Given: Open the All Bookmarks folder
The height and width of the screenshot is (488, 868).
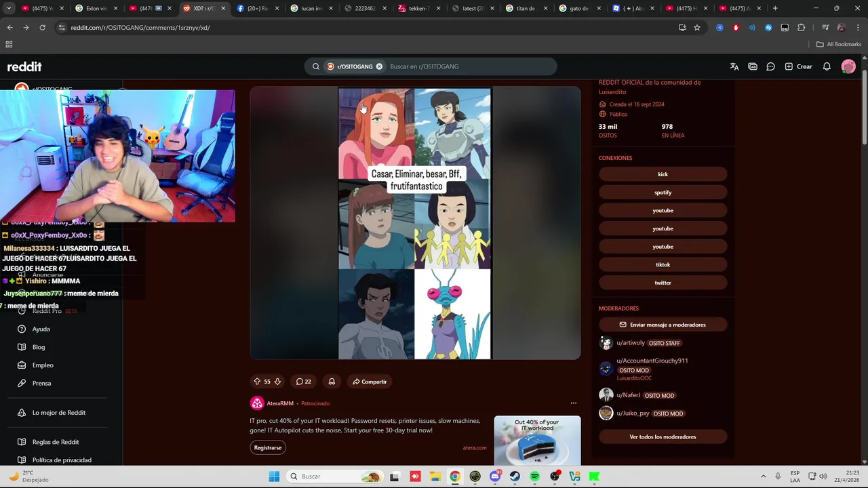Looking at the screenshot, I should [839, 44].
